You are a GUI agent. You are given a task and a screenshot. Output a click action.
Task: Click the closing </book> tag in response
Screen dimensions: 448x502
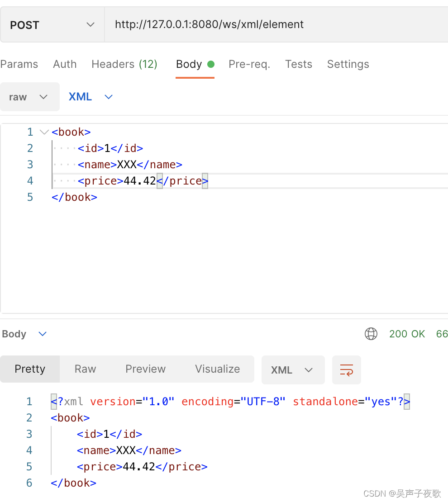[x=73, y=483]
